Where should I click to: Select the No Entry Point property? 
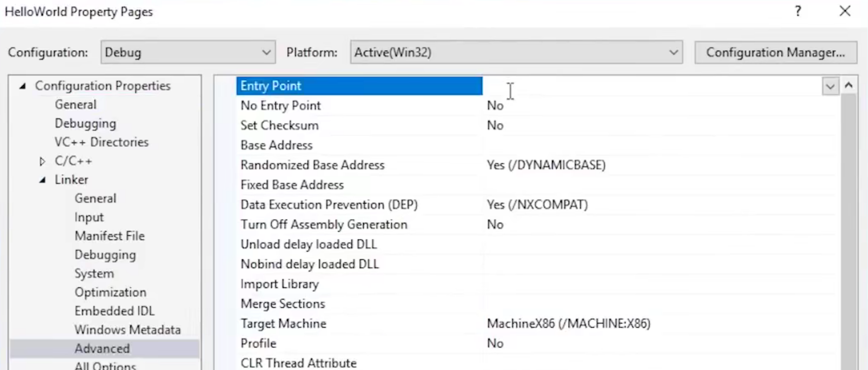[x=280, y=106]
